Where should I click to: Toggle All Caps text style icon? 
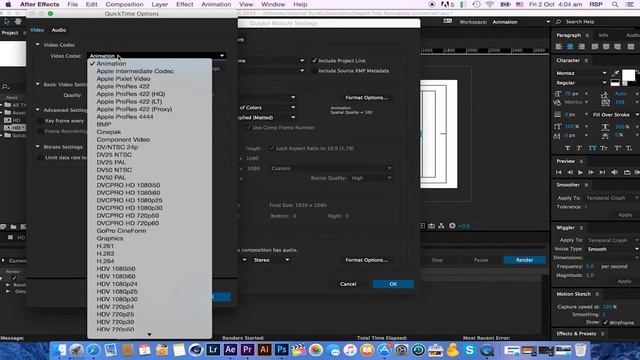(592, 148)
